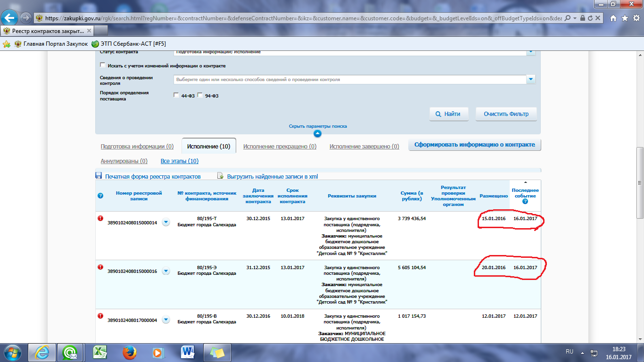
Task: Open Сведения о проведении контроля dropdown arrow
Action: coord(531,80)
